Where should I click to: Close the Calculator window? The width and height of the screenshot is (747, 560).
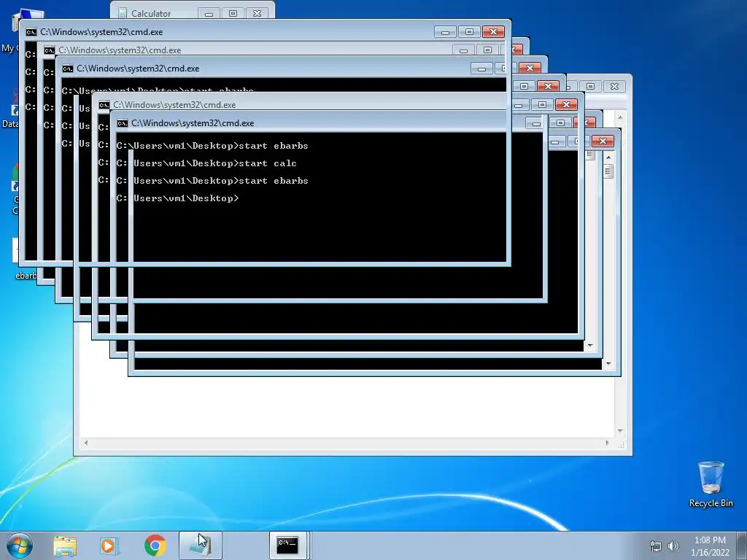click(x=258, y=14)
